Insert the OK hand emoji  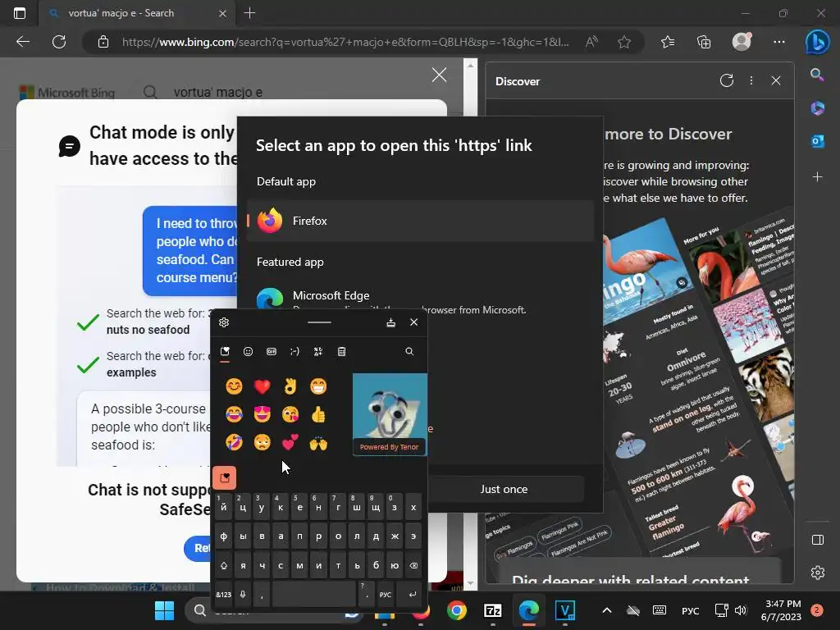(290, 386)
